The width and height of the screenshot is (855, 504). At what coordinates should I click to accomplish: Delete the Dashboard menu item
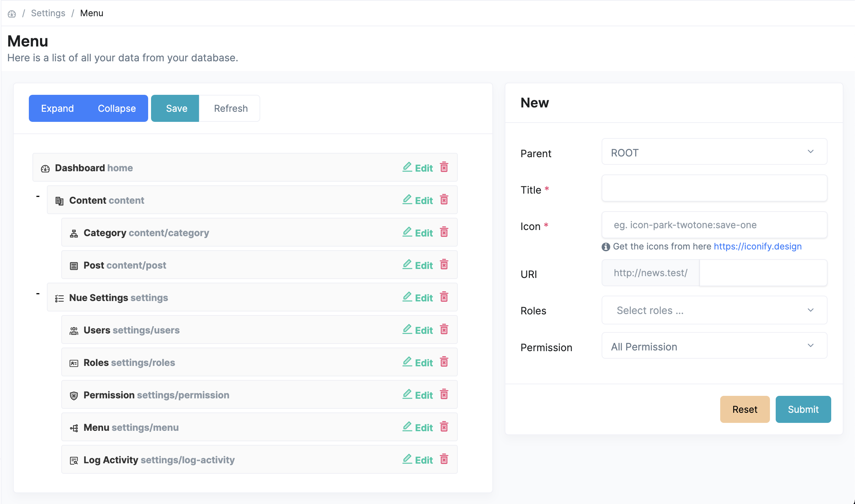point(444,167)
